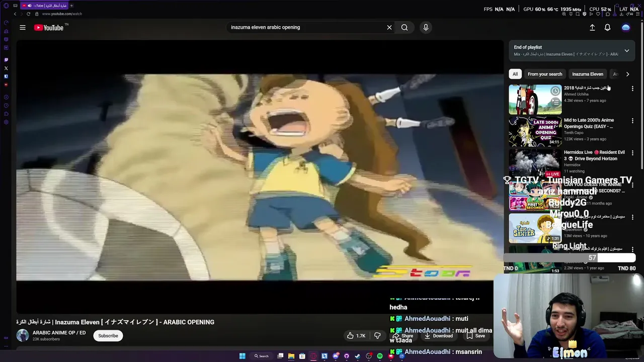This screenshot has width=644, height=362.
Task: Reload the page in the browser
Action: (x=28, y=14)
